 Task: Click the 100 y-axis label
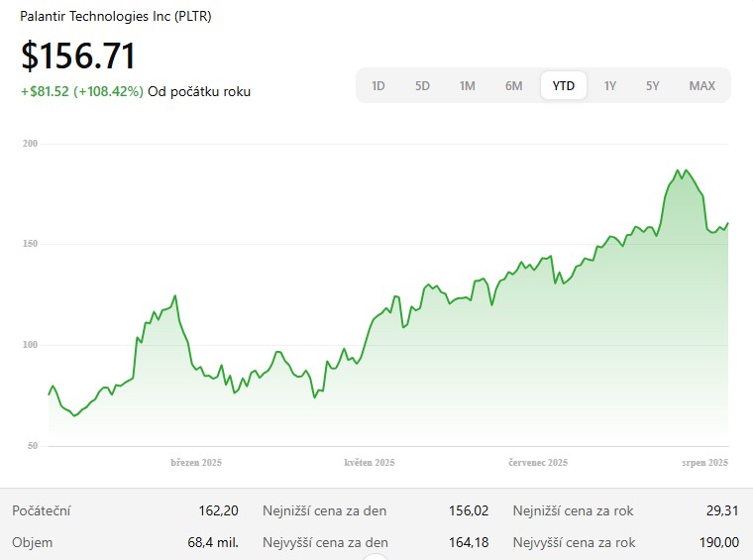click(30, 344)
